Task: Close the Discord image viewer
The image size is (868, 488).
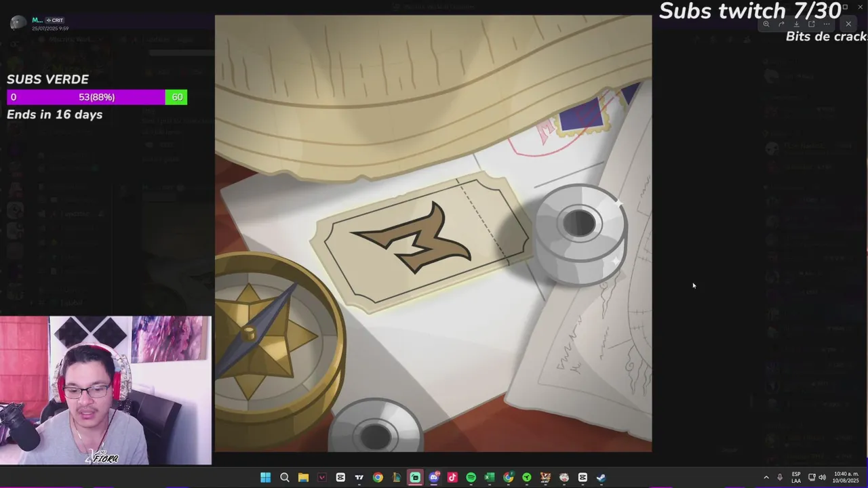Action: [x=848, y=24]
